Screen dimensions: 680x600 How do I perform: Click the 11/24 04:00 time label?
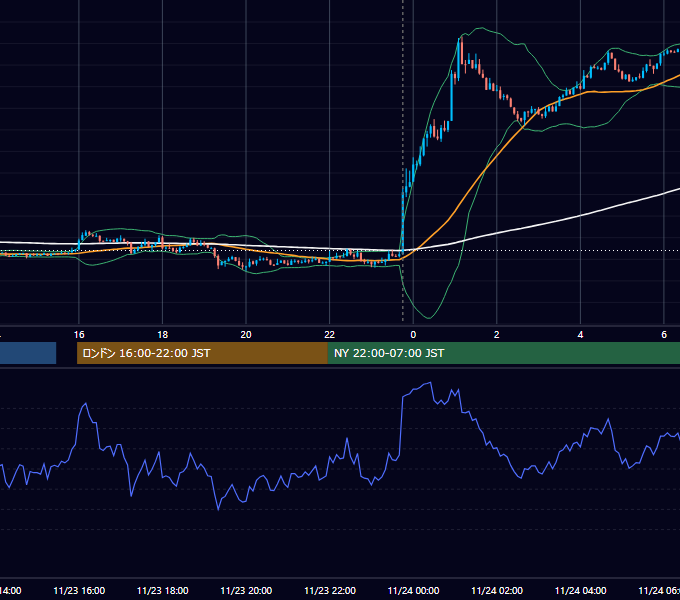581,590
